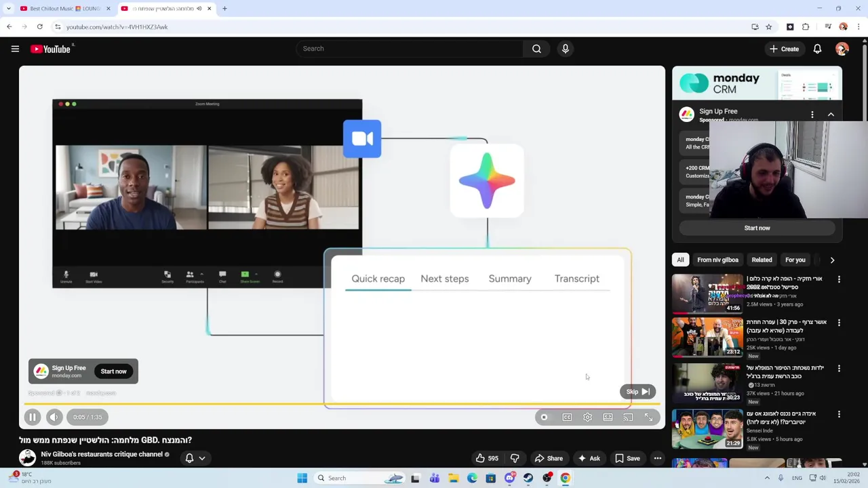Select the Related chip

tap(762, 260)
